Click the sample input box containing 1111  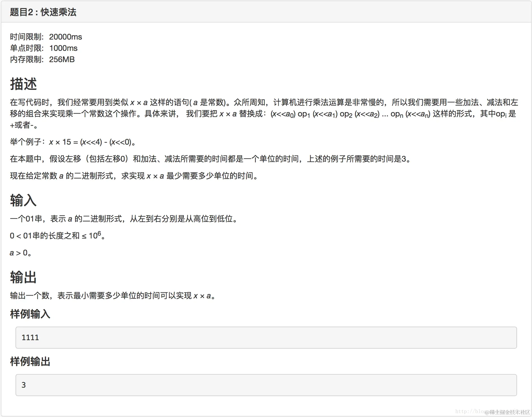[x=266, y=338]
